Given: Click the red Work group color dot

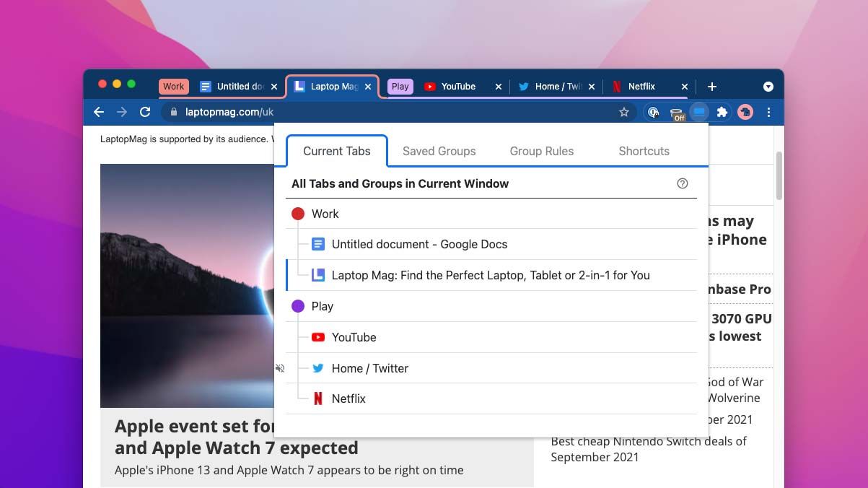Looking at the screenshot, I should coord(299,213).
